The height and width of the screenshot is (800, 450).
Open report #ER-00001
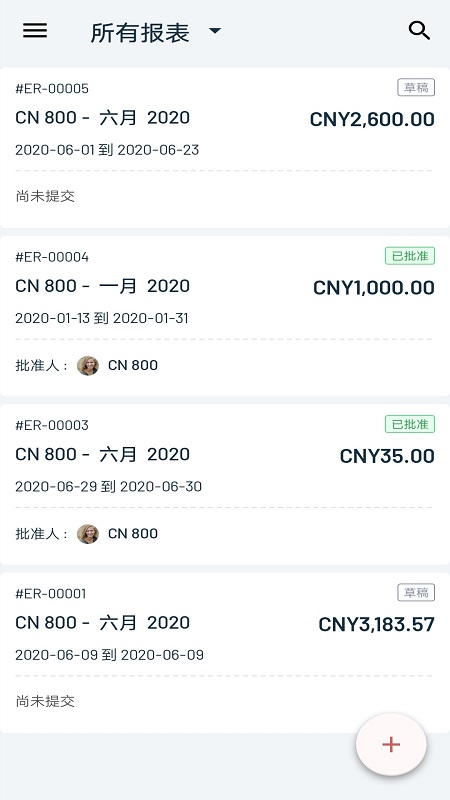[225, 653]
